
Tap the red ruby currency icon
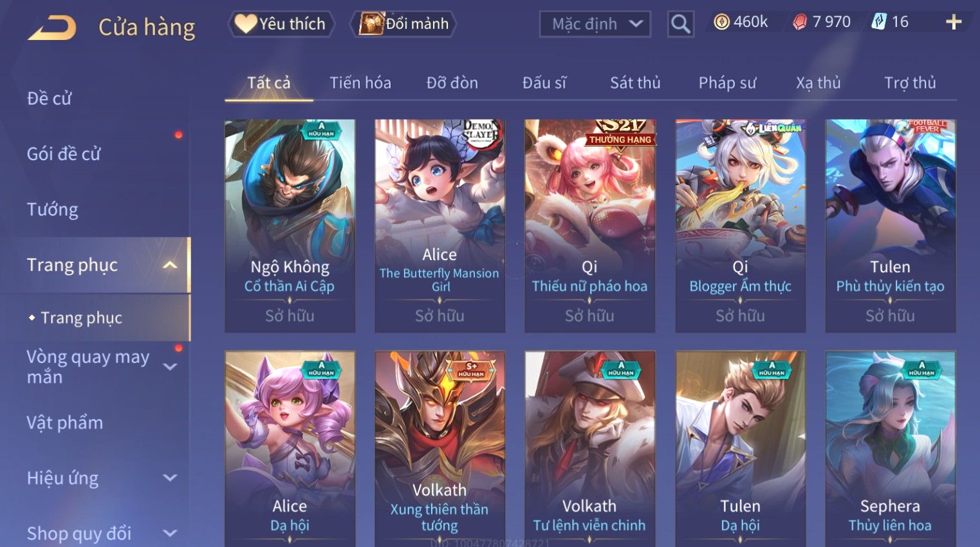(799, 23)
